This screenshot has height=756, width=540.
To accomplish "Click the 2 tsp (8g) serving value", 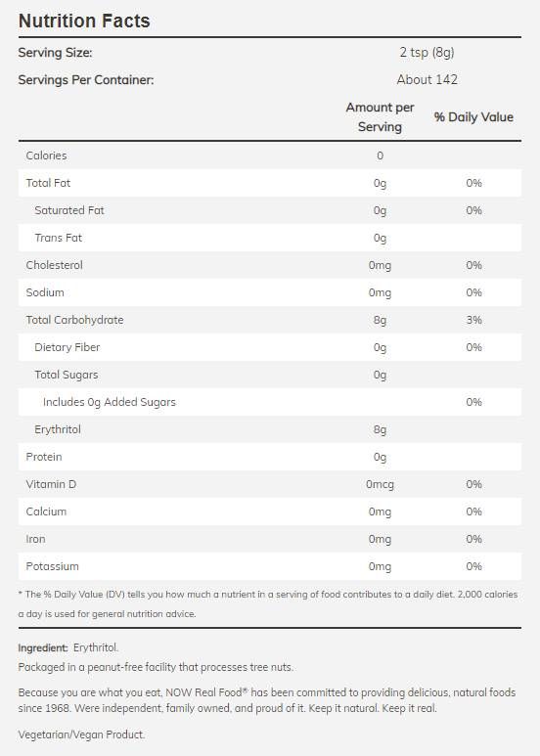I will (427, 53).
